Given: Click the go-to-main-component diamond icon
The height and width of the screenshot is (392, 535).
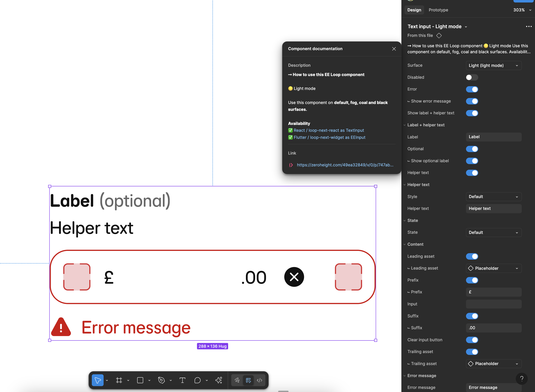Looking at the screenshot, I should [x=439, y=35].
